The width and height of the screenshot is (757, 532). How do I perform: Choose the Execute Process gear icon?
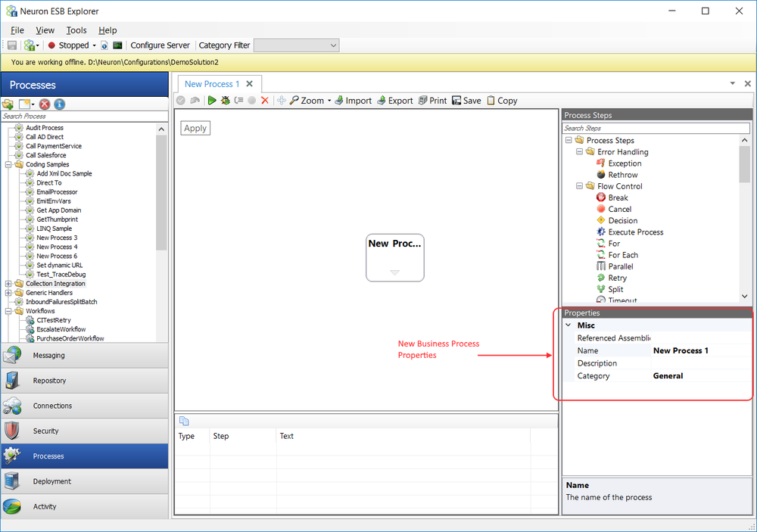coord(600,232)
